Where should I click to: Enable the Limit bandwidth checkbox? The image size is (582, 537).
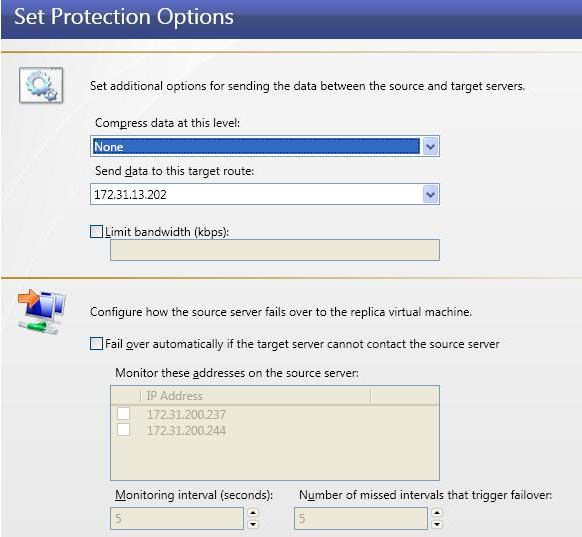pos(96,232)
